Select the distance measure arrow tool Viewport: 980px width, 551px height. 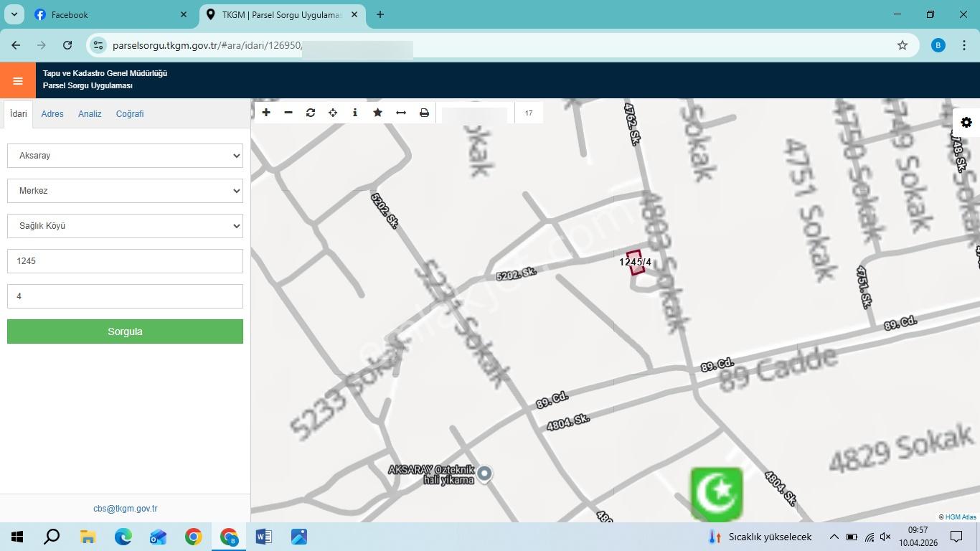coord(401,113)
